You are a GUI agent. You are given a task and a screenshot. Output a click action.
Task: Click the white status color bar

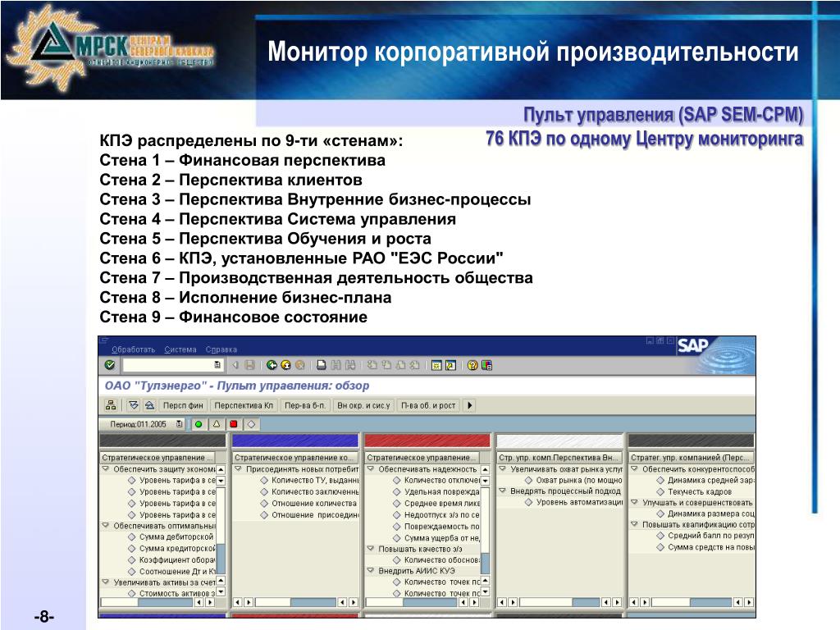pos(559,441)
